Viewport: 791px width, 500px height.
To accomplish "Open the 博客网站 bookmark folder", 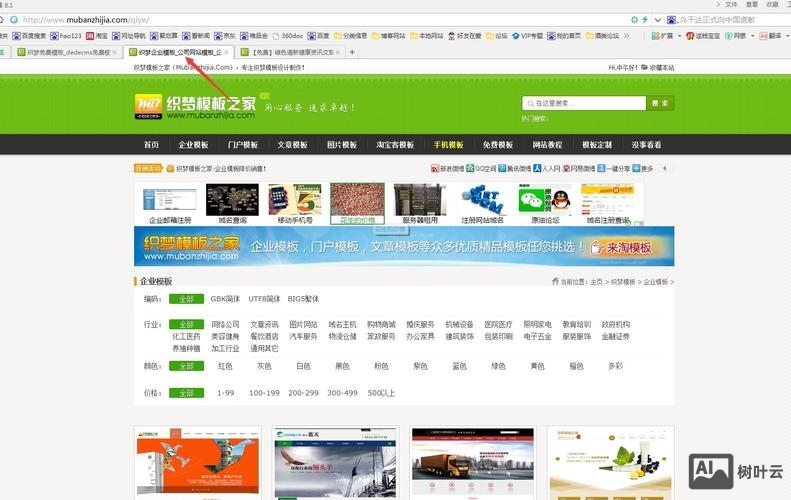I will [389, 36].
